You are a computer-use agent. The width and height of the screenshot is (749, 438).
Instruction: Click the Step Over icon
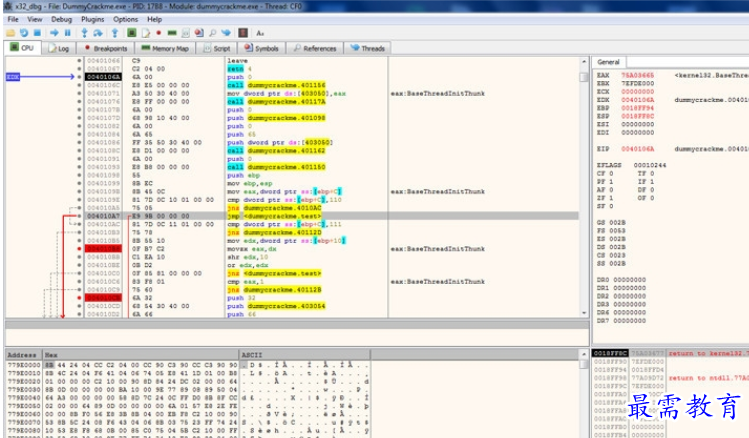tap(98, 33)
